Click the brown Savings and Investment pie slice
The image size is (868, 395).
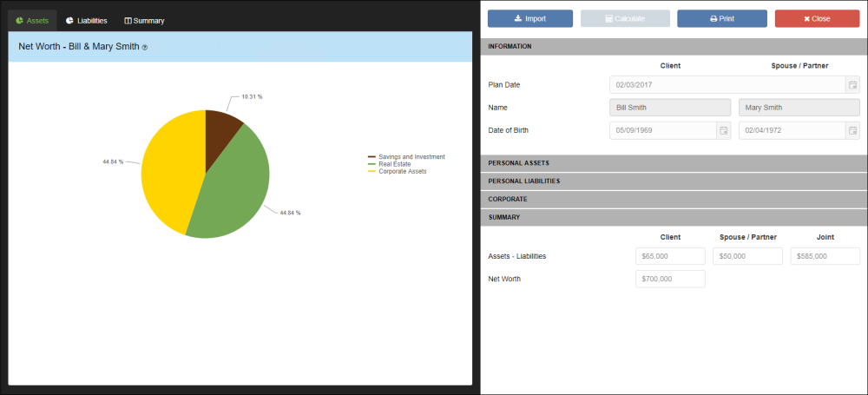[220, 135]
